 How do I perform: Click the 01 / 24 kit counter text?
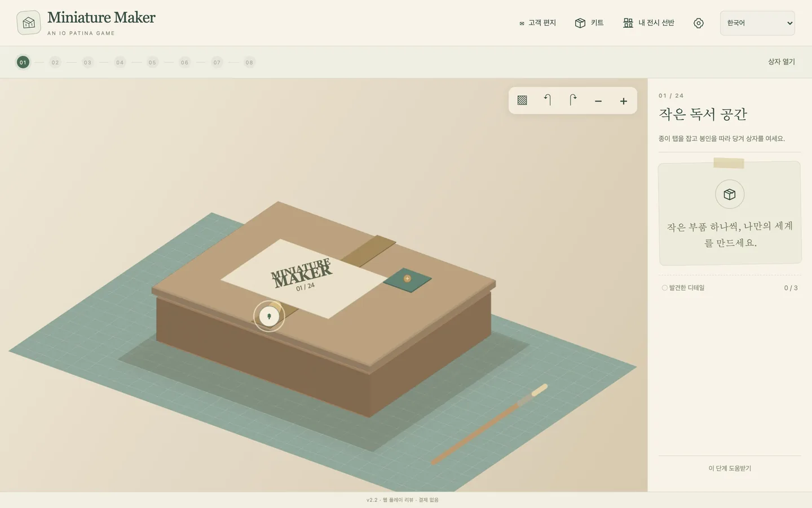[671, 96]
